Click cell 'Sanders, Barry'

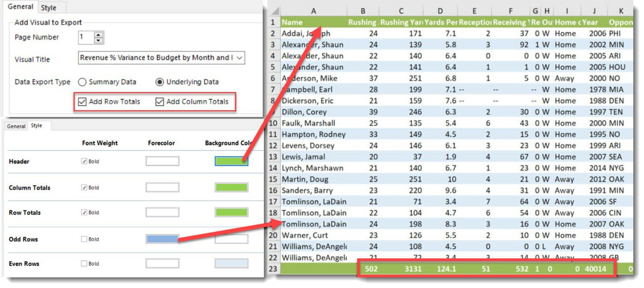pyautogui.click(x=314, y=190)
